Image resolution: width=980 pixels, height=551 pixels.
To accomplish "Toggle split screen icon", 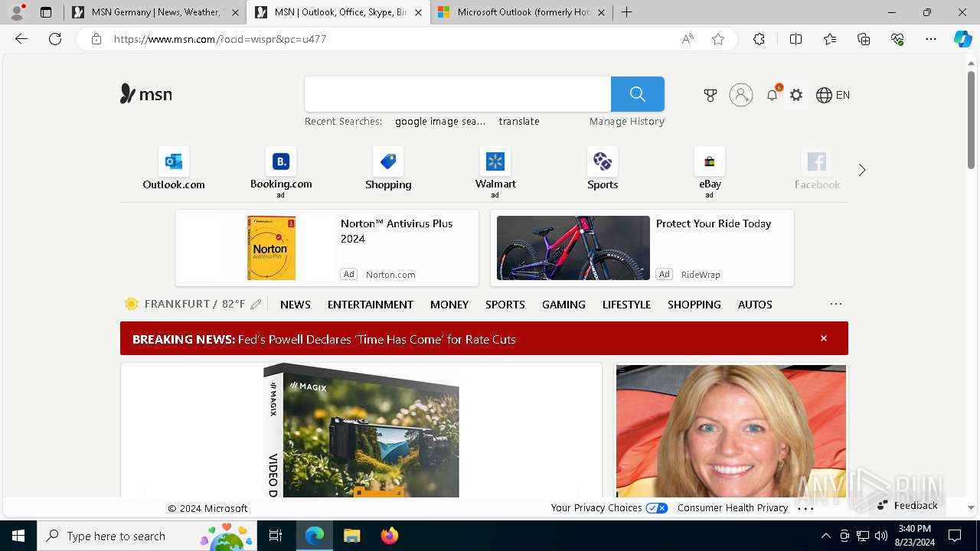I will click(795, 39).
